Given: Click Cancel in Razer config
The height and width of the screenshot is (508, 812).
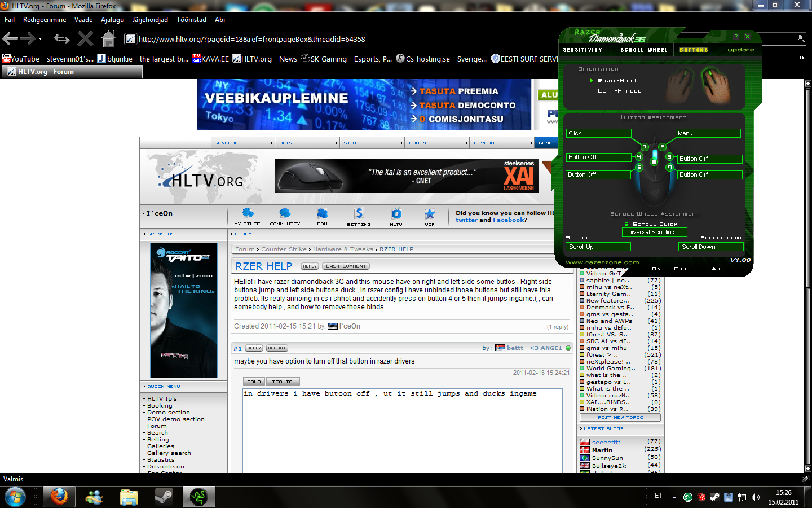Looking at the screenshot, I should click(686, 269).
